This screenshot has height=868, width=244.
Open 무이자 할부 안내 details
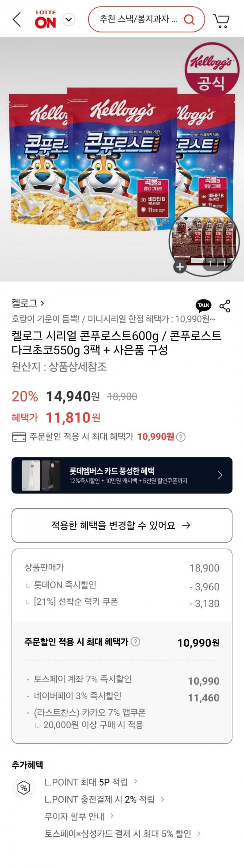pos(79,816)
